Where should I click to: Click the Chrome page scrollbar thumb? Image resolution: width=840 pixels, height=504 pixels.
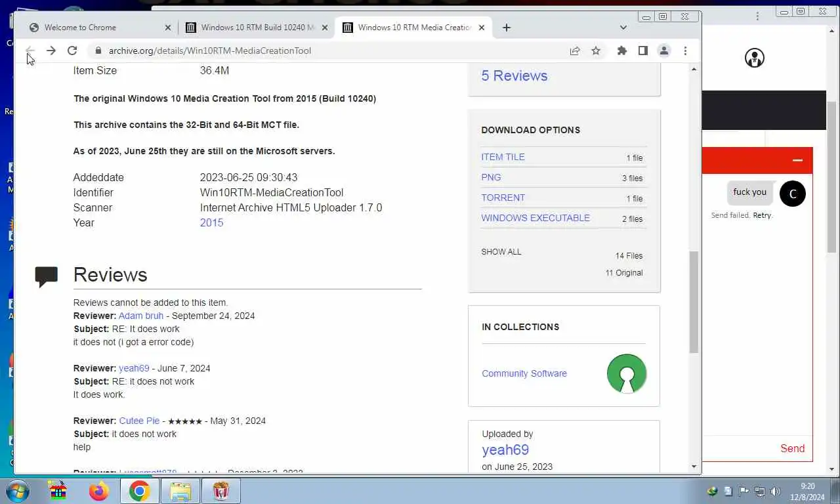click(694, 302)
